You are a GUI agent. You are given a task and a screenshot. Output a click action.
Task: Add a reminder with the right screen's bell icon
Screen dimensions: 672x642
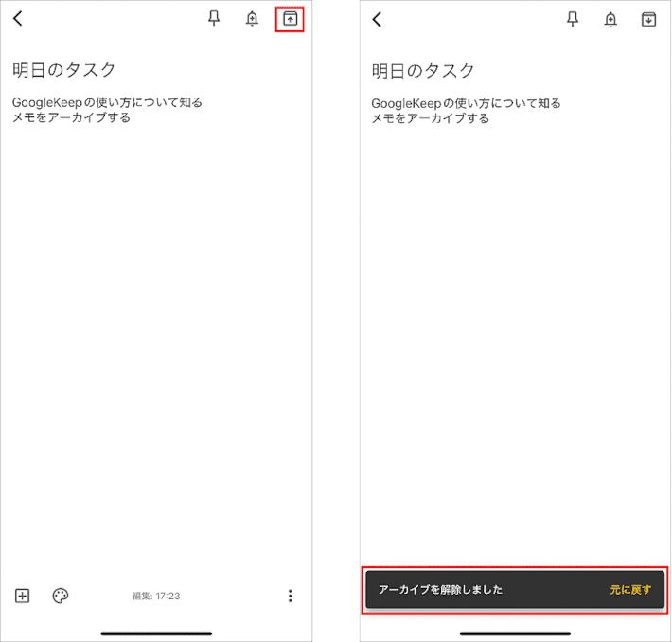610,19
